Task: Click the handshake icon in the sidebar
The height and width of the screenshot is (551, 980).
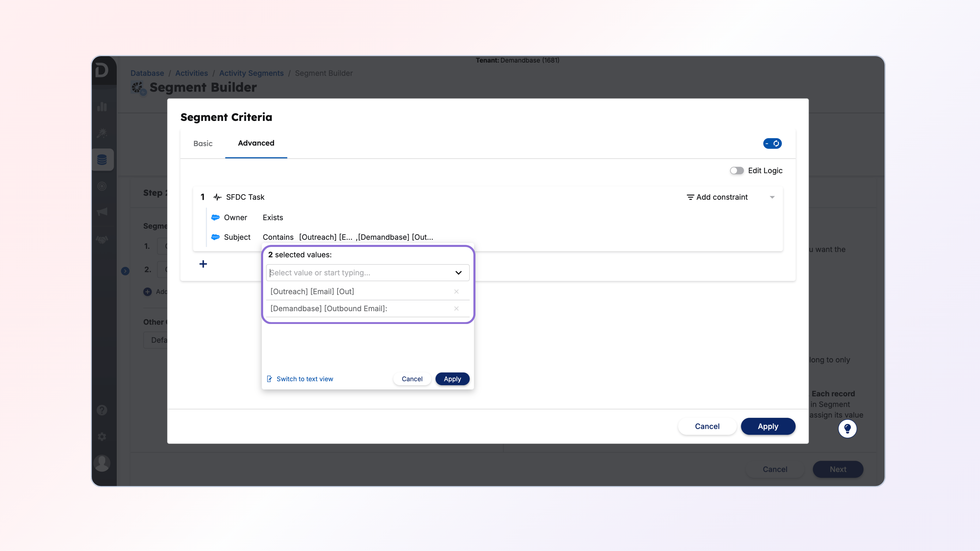Action: (102, 240)
